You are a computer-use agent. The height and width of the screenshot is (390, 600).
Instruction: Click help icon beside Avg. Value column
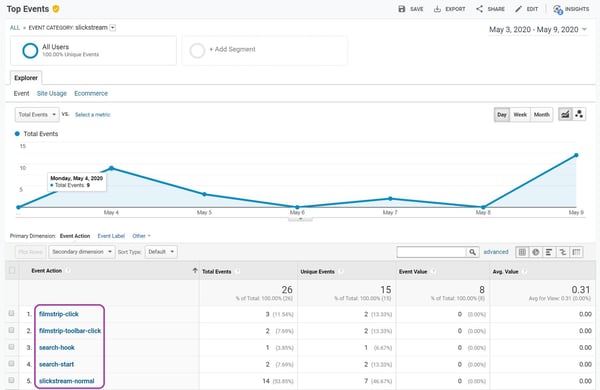click(x=525, y=271)
